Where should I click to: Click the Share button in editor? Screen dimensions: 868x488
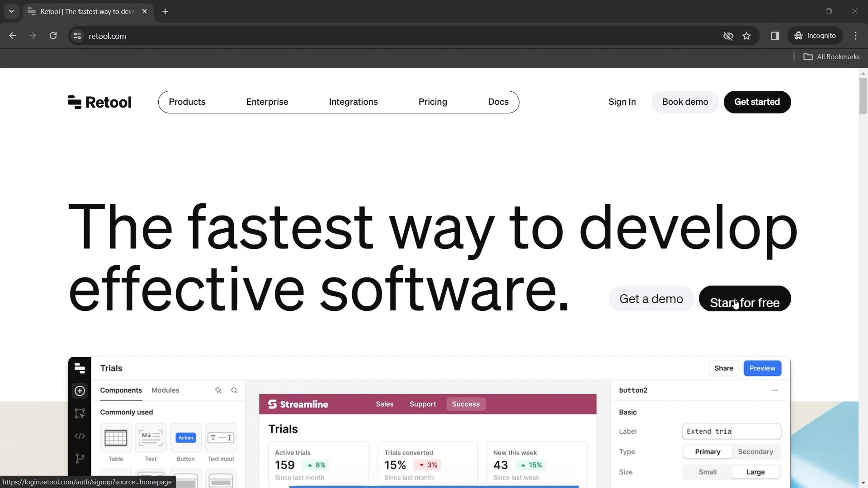[x=724, y=369]
